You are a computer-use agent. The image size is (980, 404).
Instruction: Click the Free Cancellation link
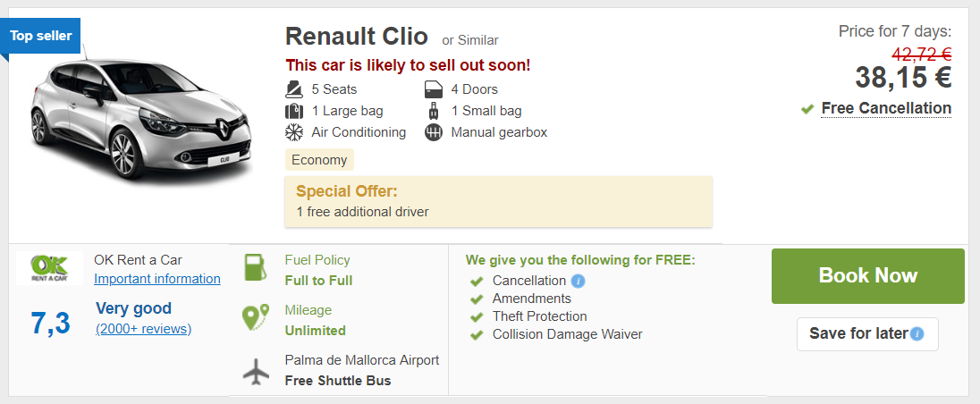(x=886, y=108)
